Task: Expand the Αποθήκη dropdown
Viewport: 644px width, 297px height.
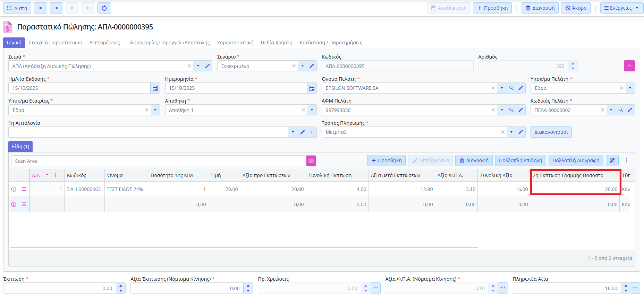Action: pyautogui.click(x=312, y=110)
